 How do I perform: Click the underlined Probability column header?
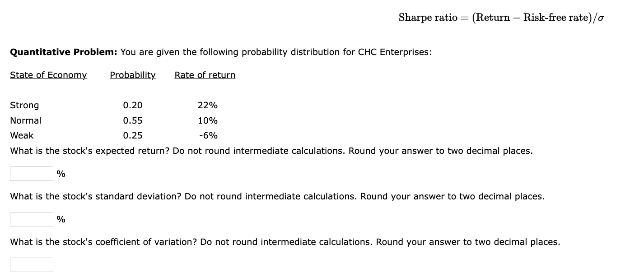click(132, 75)
